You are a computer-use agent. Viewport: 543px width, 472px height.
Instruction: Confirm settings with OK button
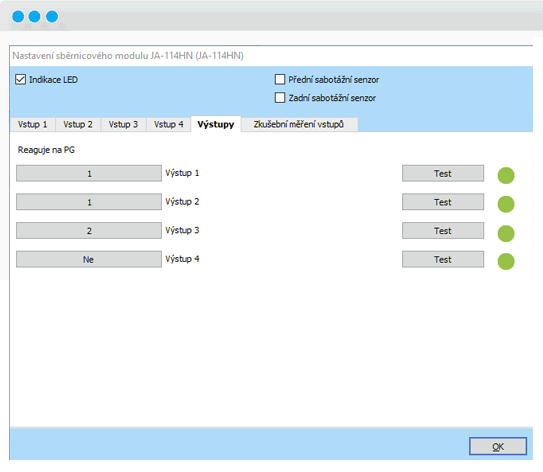pyautogui.click(x=498, y=446)
